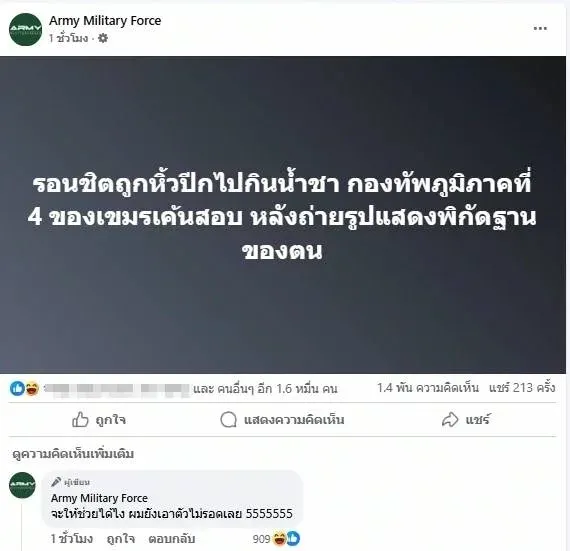The width and height of the screenshot is (570, 551).
Task: Click the post privacy gear icon
Action: tap(103, 38)
